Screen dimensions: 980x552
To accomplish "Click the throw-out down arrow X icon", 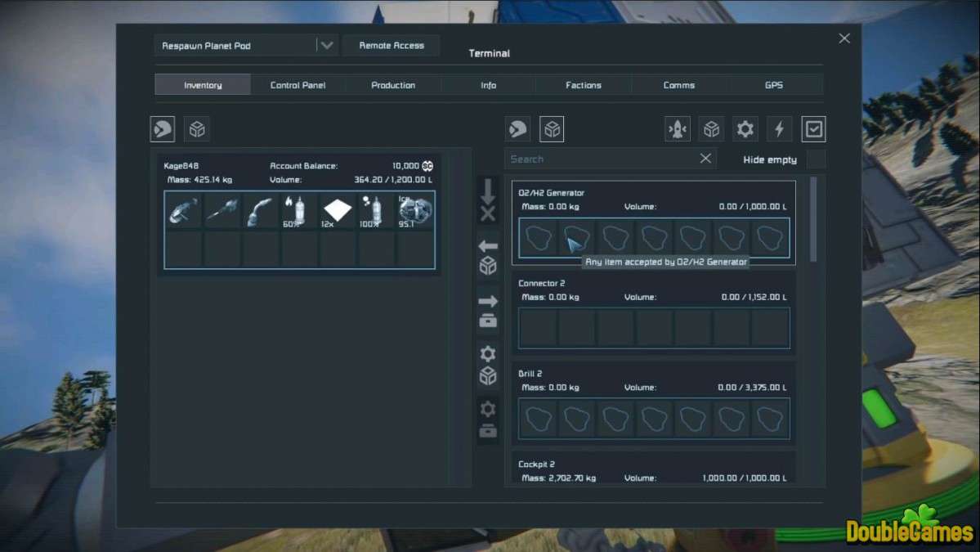I will 488,200.
